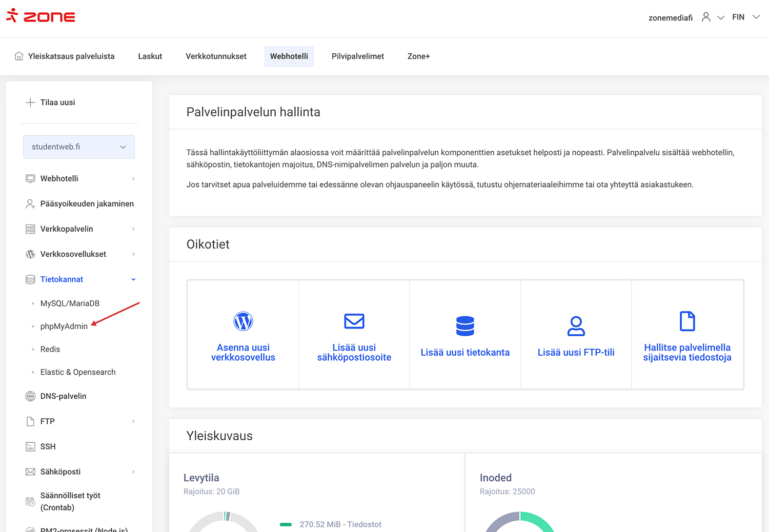
Task: Switch to the Laskut tab
Action: pos(150,56)
